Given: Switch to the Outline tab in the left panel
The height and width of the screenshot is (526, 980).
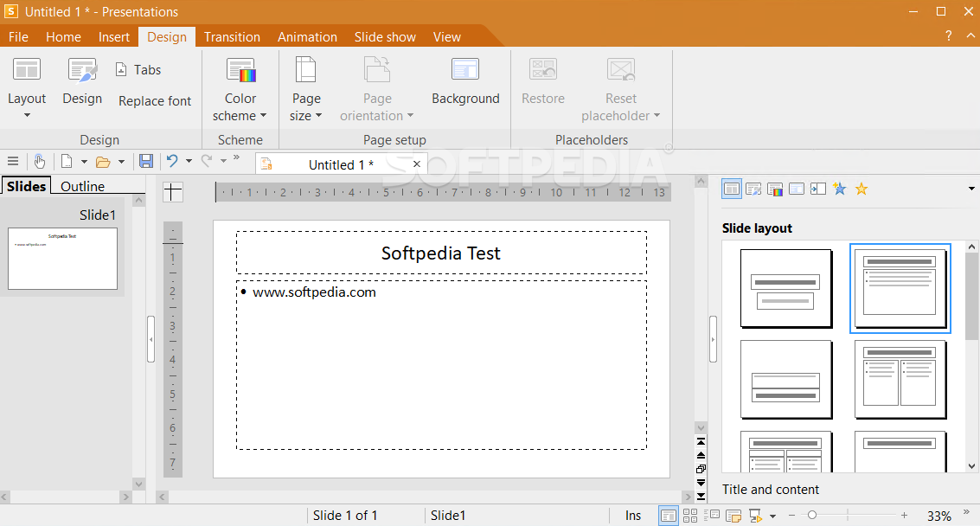Looking at the screenshot, I should [82, 186].
